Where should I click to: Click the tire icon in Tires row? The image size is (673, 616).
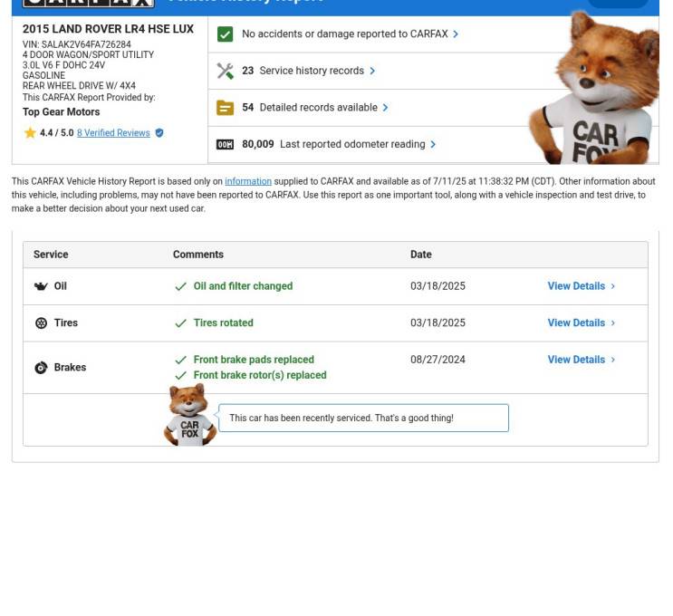41,323
